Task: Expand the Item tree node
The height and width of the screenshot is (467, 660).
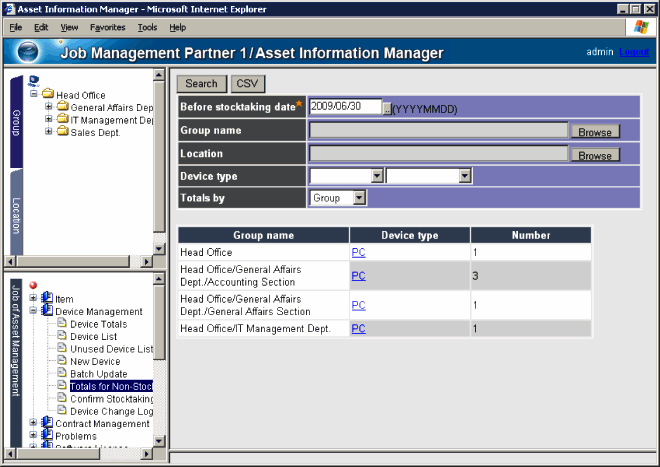Action: tap(34, 298)
